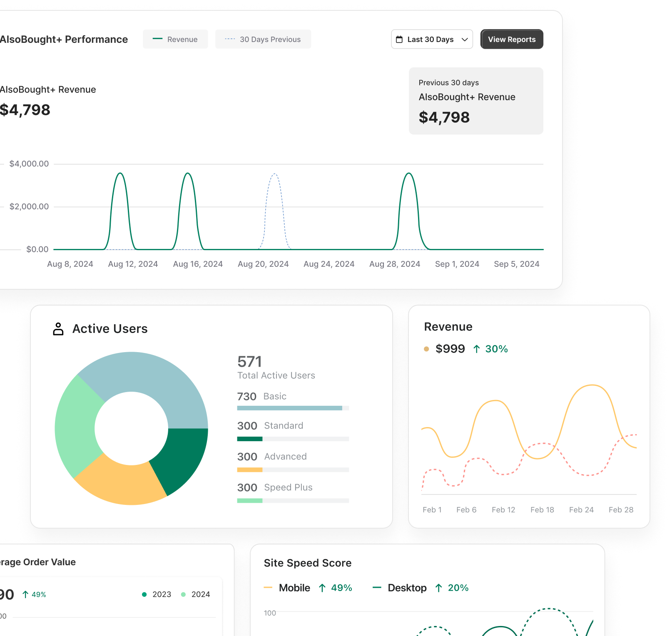The width and height of the screenshot is (672, 636).
Task: Click the up arrow next to Desktop 20%
Action: (439, 588)
